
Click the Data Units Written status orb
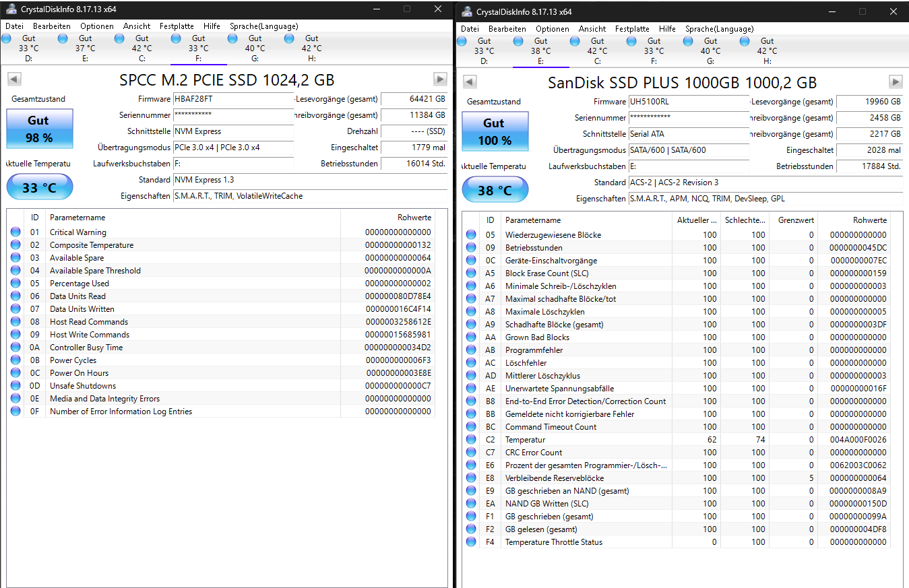click(x=15, y=309)
